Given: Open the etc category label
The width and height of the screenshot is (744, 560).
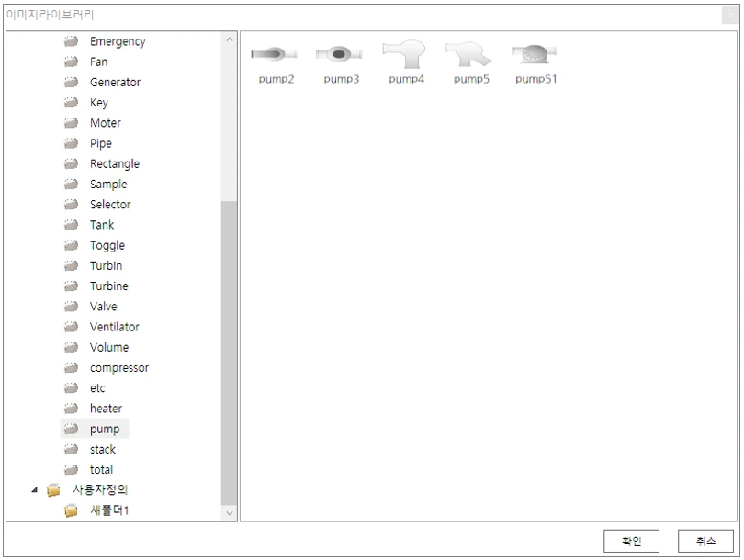Looking at the screenshot, I should [x=97, y=388].
